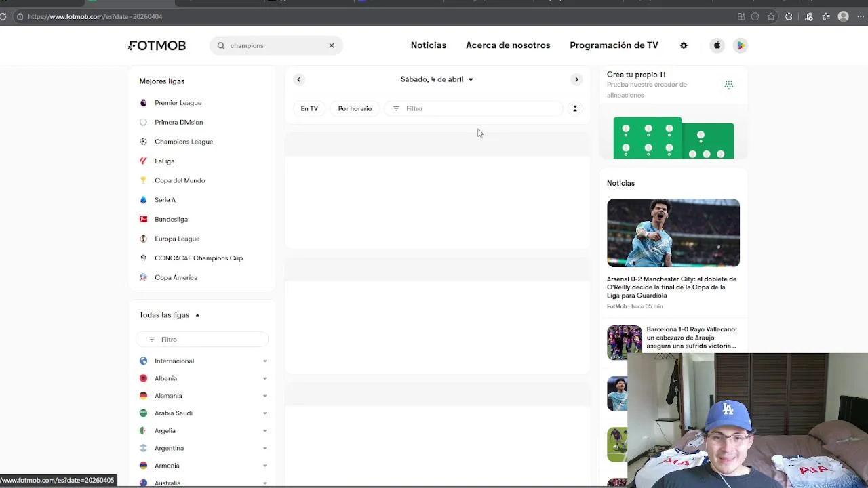
Task: Go to the next day
Action: click(x=576, y=79)
